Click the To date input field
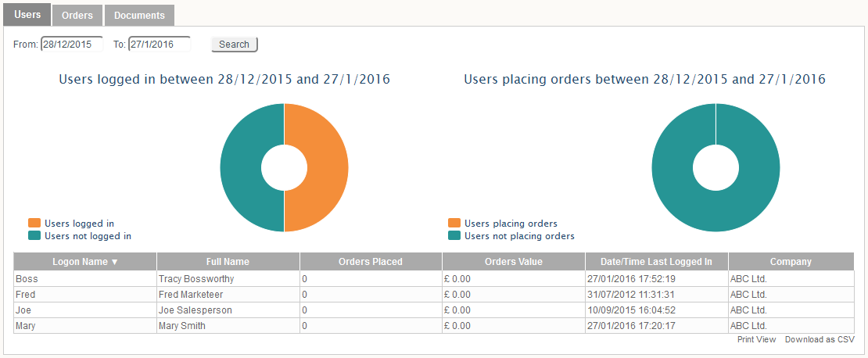The height and width of the screenshot is (358, 868). coord(160,45)
